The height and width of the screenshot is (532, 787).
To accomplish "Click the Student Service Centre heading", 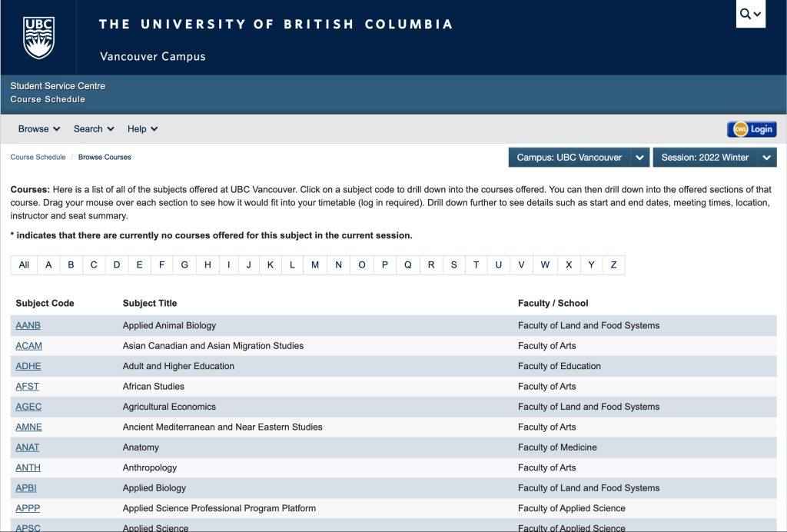I will point(58,86).
